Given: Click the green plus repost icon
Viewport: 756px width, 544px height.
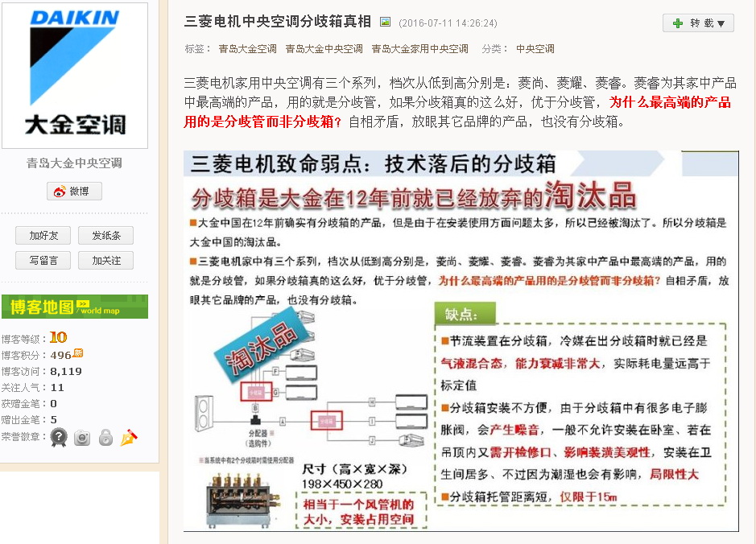Looking at the screenshot, I should pos(678,23).
